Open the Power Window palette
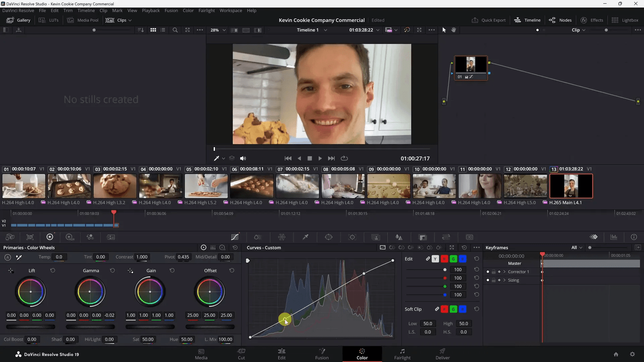The width and height of the screenshot is (644, 362). click(329, 237)
